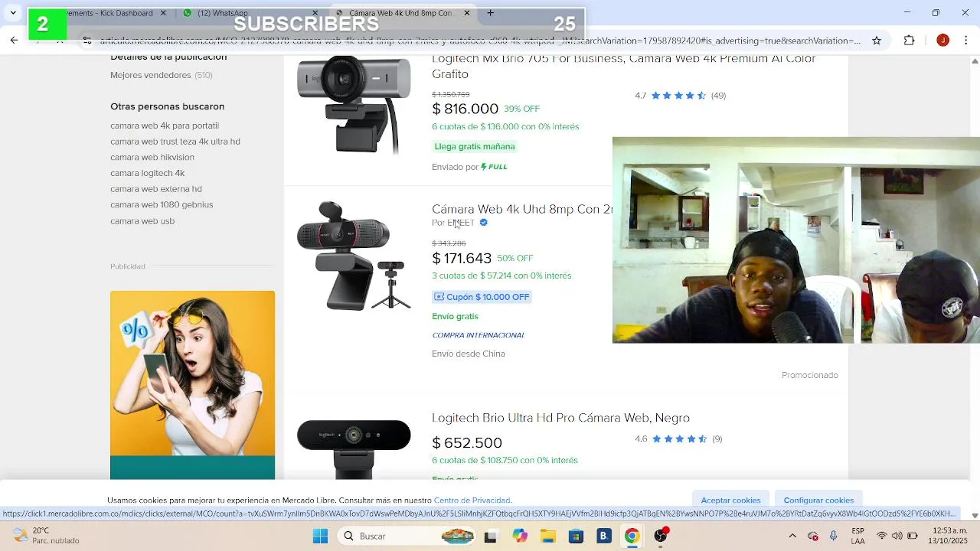The image size is (980, 551).
Task: Launch Copilot from the taskbar
Action: (520, 536)
